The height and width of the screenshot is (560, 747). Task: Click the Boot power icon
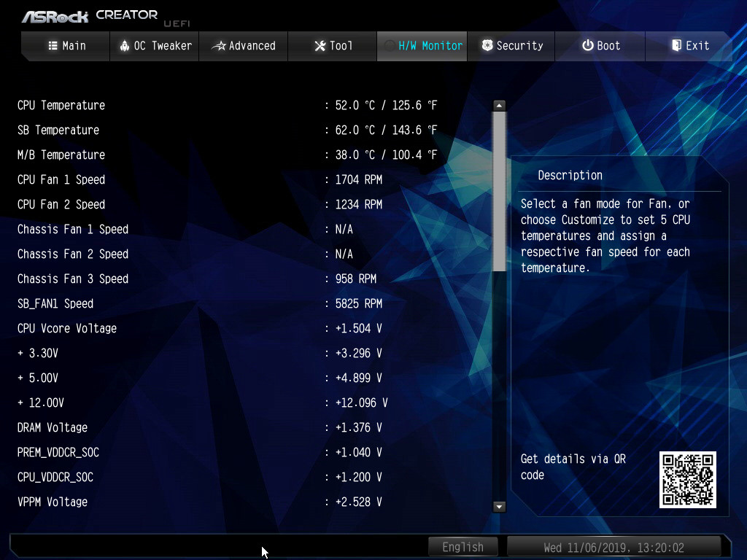[587, 45]
